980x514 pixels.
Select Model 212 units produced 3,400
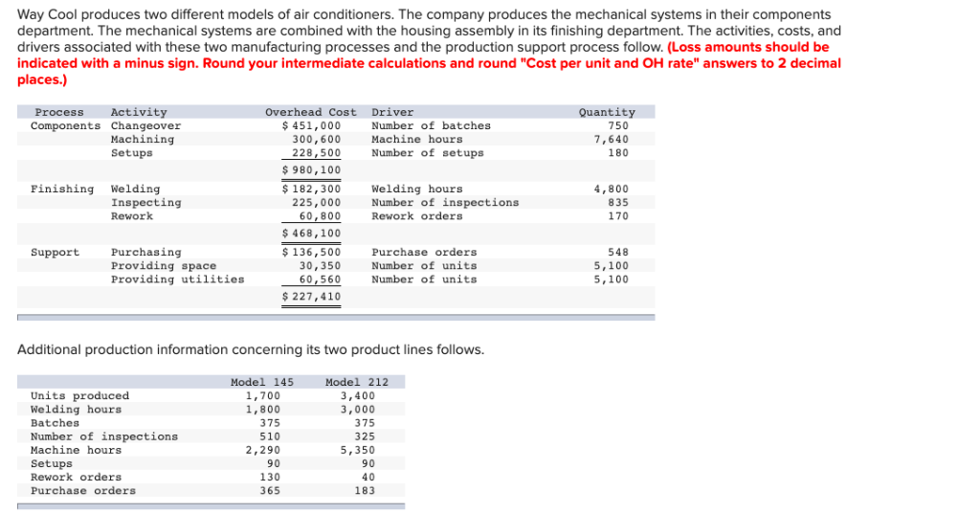(x=358, y=396)
